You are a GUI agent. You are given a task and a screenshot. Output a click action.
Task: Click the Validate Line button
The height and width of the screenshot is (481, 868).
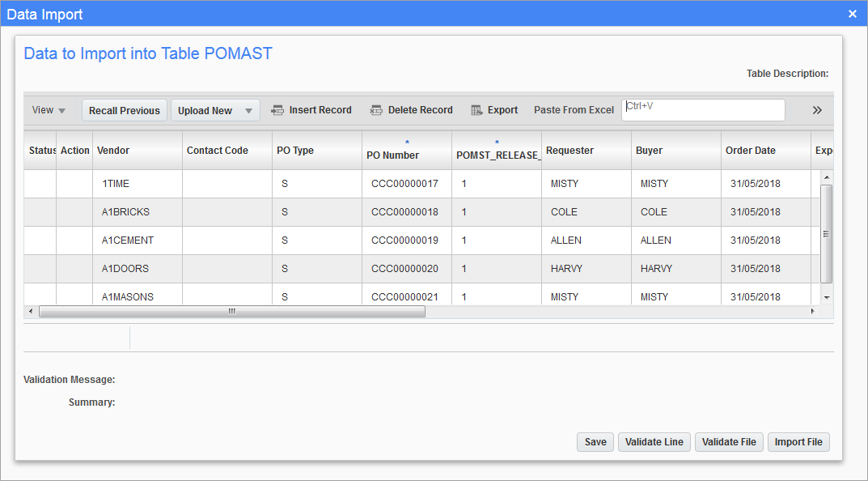pyautogui.click(x=654, y=442)
